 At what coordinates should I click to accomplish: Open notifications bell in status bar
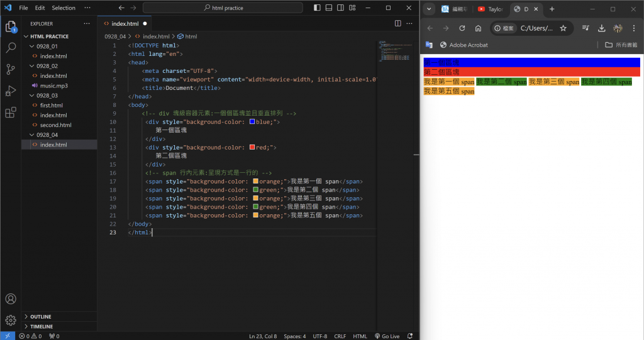point(410,336)
